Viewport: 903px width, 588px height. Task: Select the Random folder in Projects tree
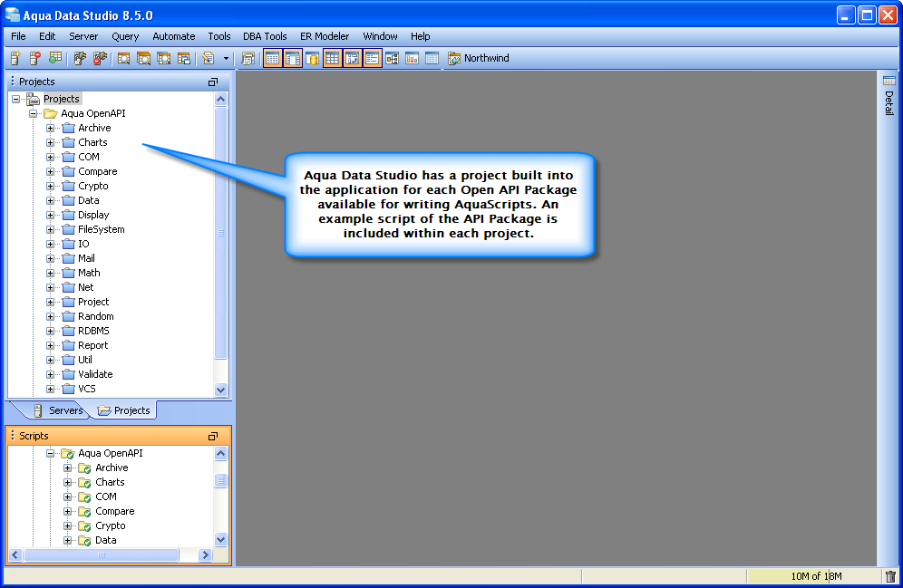(95, 316)
